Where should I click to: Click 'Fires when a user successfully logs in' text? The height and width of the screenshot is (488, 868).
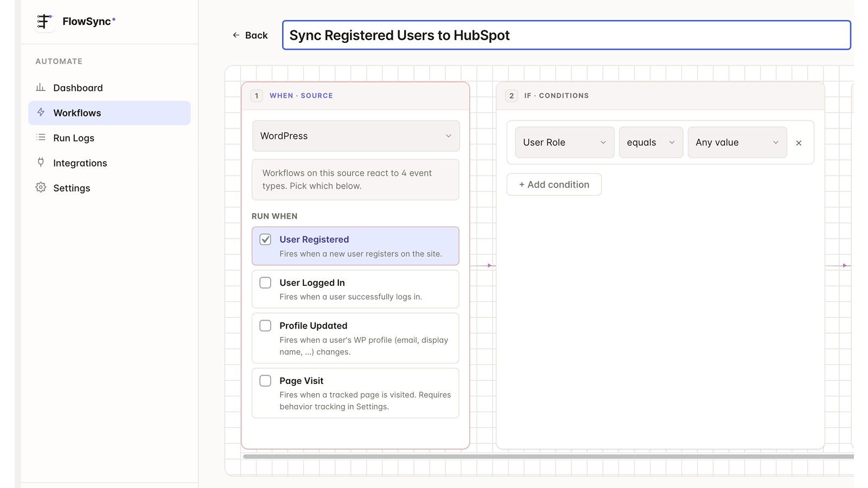(x=351, y=297)
